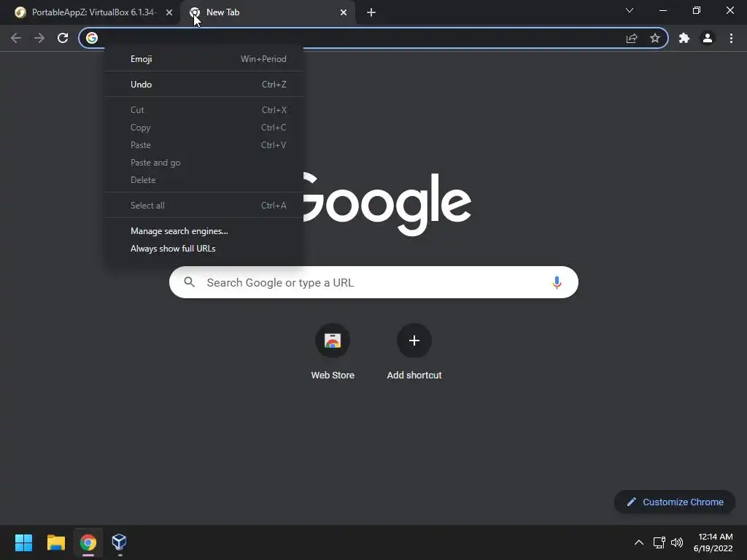The width and height of the screenshot is (747, 560).
Task: Reload the page with refresh icon
Action: point(63,38)
